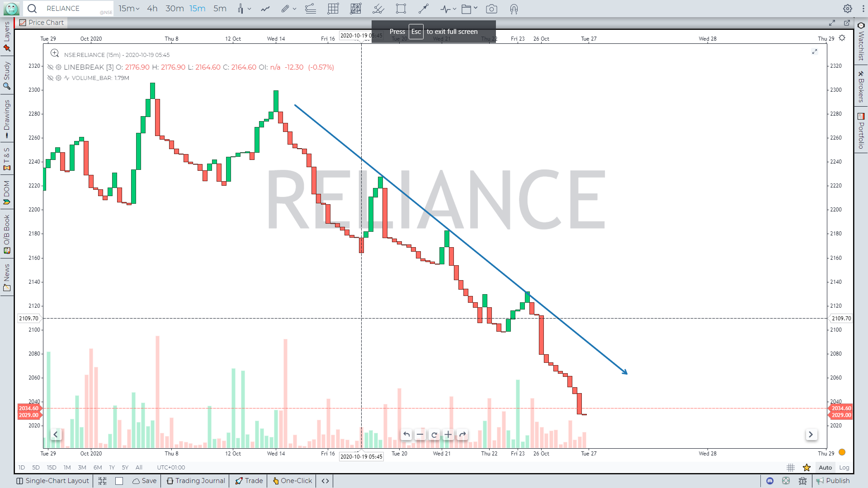868x488 pixels.
Task: Click the bug report icon
Action: pos(802,481)
